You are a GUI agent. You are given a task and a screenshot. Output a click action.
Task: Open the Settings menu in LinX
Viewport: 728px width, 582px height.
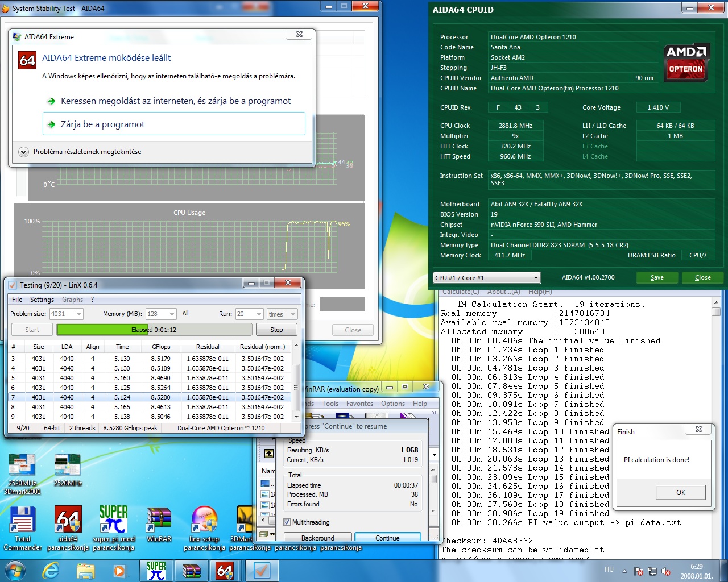click(x=42, y=299)
